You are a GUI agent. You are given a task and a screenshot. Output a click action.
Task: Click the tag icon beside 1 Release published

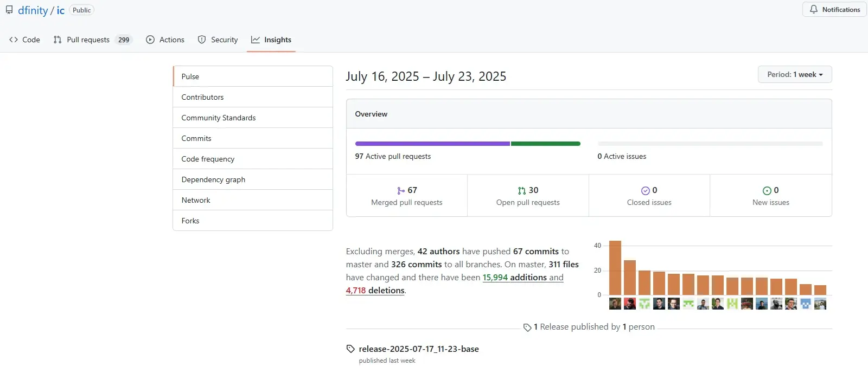click(x=527, y=327)
